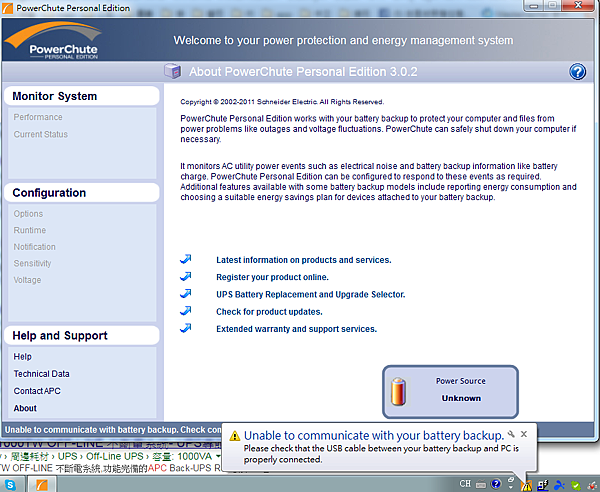
Task: Click PowerChute taskbar button
Action: tap(41, 485)
